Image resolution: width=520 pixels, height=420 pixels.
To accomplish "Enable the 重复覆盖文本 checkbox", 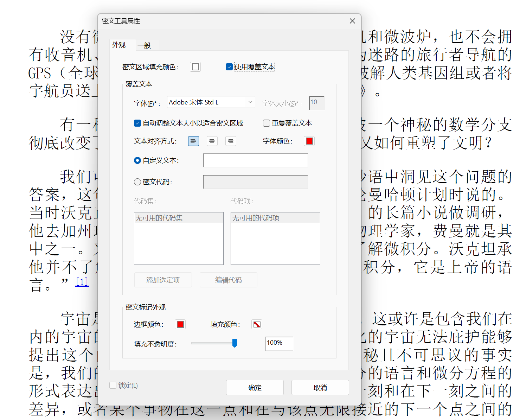I will point(267,123).
